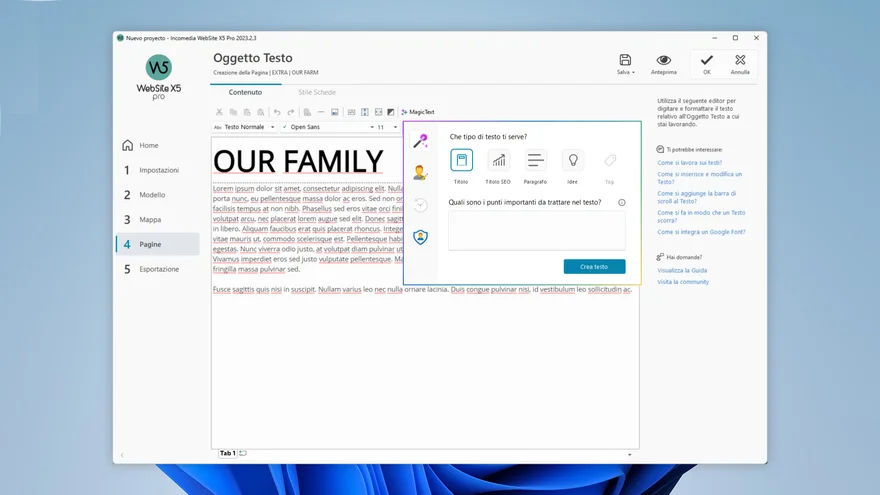Click the info icon beside the question
Image resolution: width=880 pixels, height=495 pixels.
click(622, 202)
